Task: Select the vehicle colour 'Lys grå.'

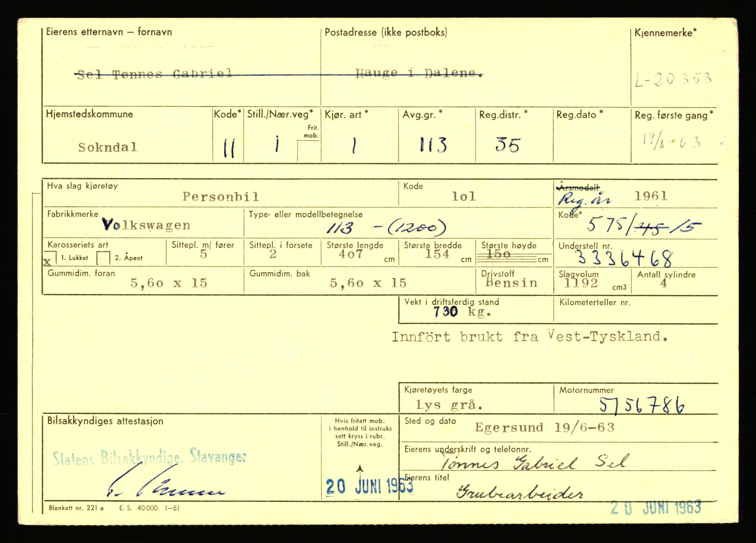Action: 450,405
